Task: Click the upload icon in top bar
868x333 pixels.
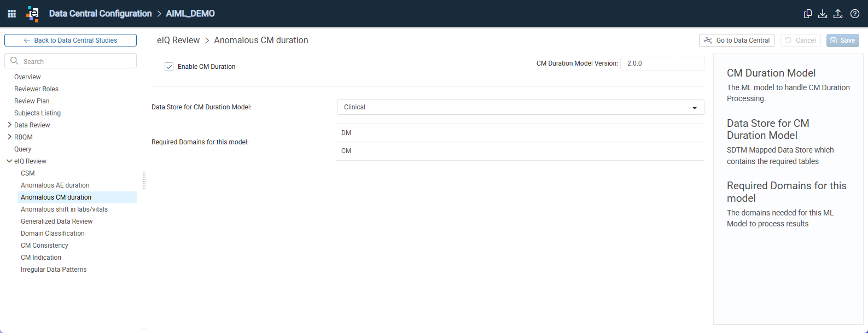Action: [838, 14]
